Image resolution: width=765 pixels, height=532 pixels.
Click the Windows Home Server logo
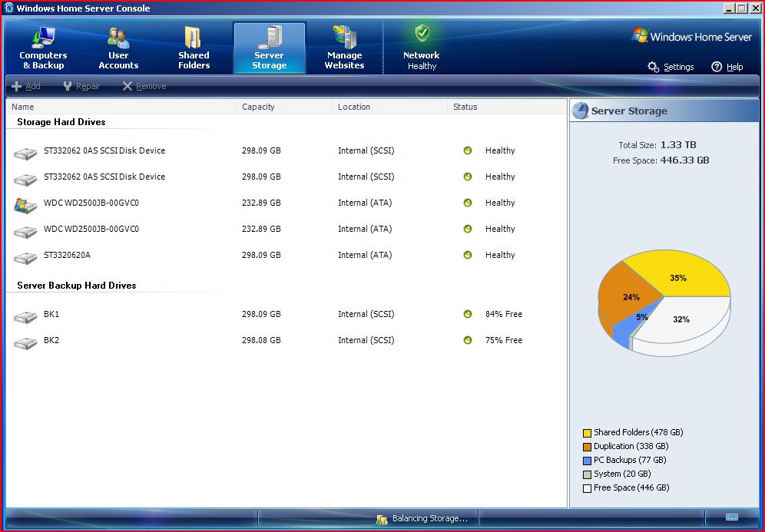692,36
